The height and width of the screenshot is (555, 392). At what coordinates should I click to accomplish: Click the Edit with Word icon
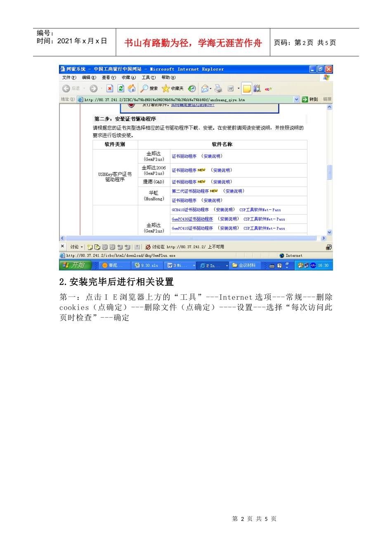click(231, 88)
